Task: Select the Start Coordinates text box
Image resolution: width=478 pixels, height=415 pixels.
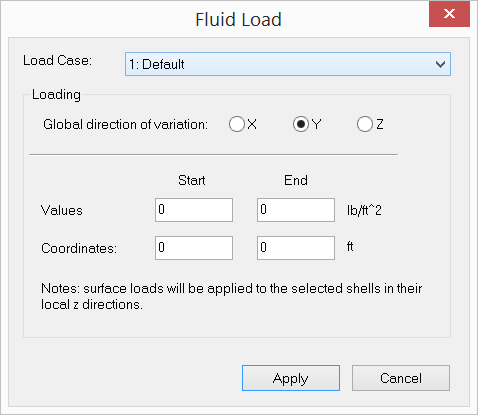Action: click(194, 248)
